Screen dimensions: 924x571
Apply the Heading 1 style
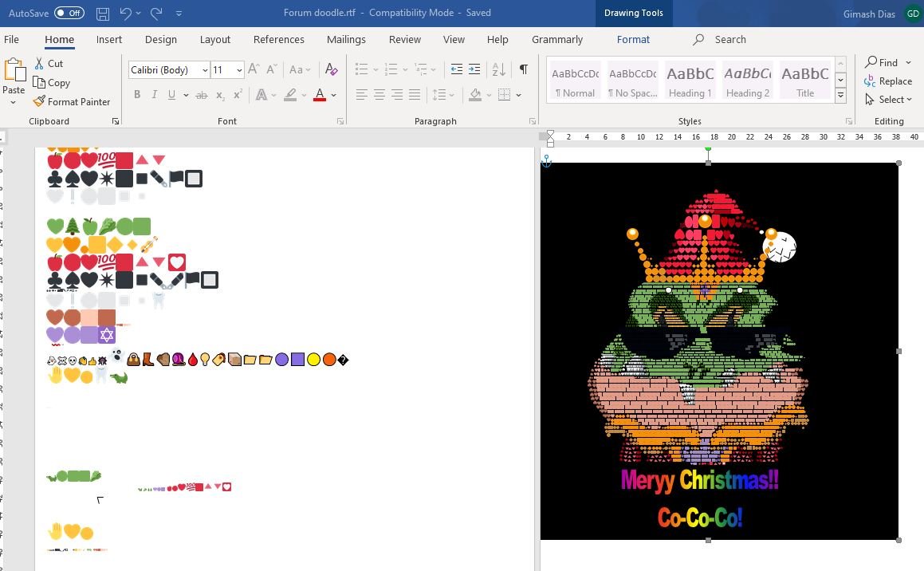click(690, 81)
